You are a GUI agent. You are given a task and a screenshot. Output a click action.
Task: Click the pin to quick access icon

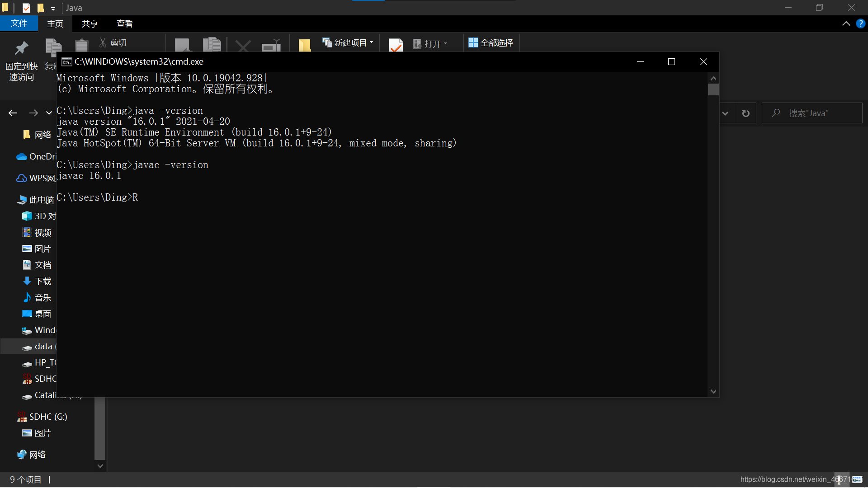point(21,48)
